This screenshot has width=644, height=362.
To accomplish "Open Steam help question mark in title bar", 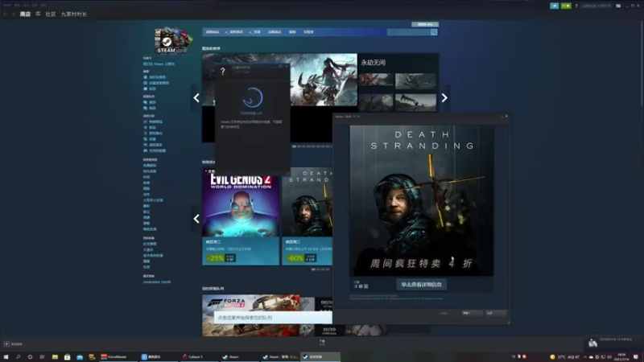I will point(576,6).
